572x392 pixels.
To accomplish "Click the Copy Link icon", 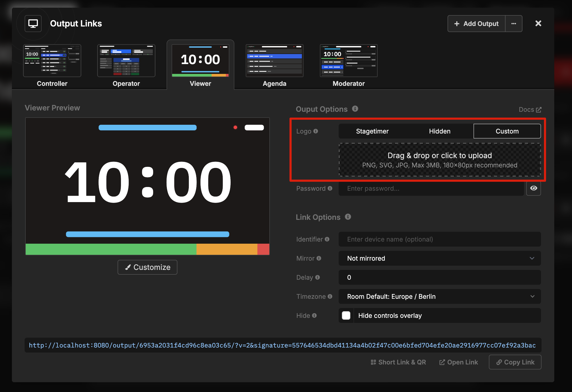I will [499, 362].
